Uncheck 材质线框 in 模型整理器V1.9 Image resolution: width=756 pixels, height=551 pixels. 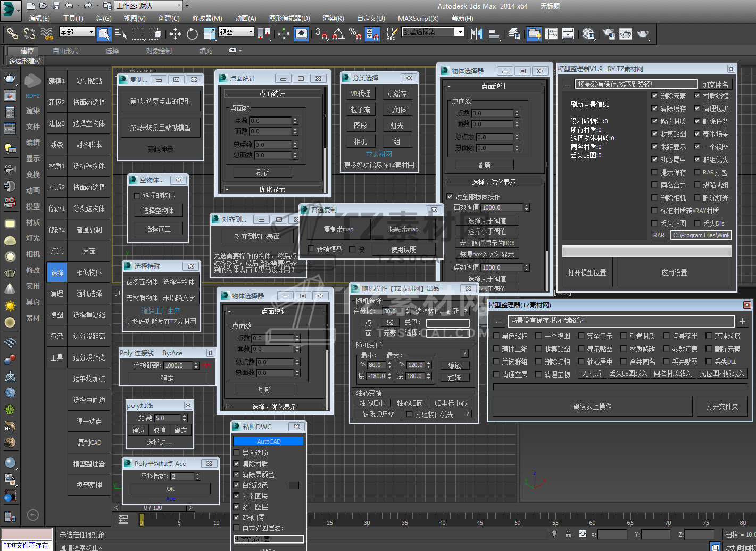click(697, 96)
